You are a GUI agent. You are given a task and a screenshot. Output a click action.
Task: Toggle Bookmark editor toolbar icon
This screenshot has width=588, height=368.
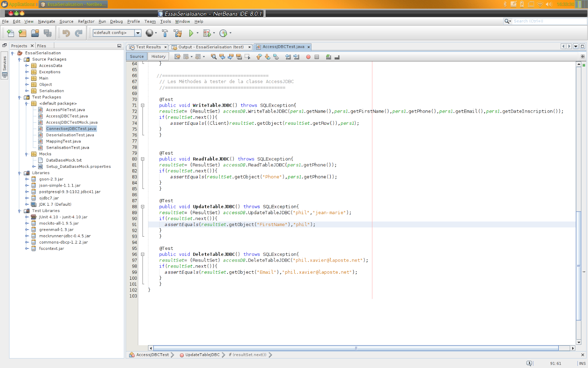coord(276,57)
